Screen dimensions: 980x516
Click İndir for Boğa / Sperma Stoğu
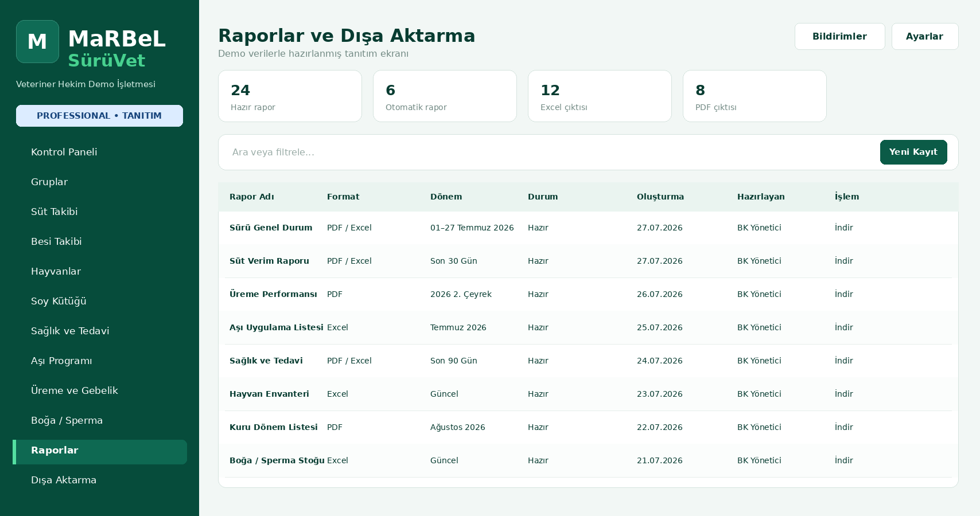point(843,460)
